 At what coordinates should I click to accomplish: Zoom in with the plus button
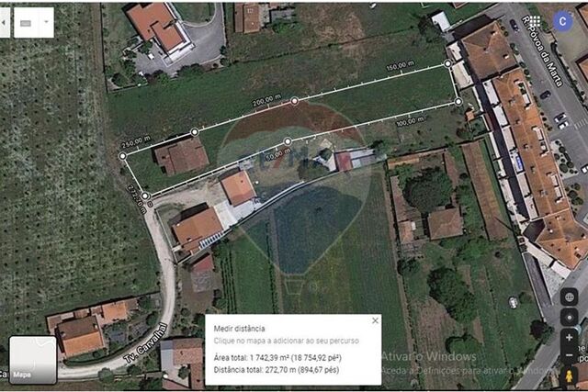(570, 337)
